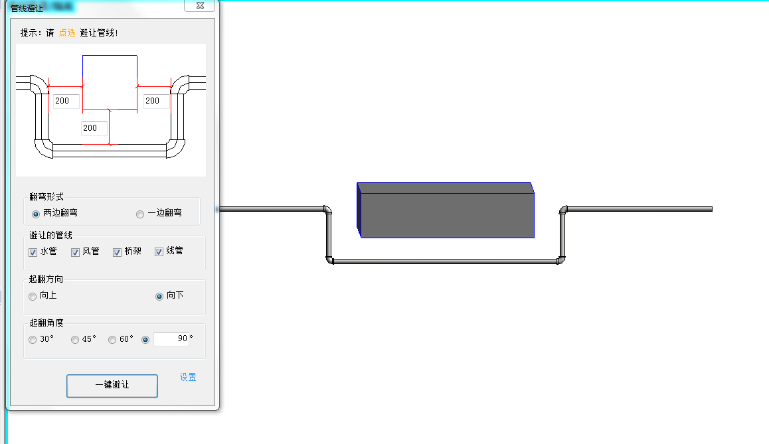Select the custom angle radio button

click(x=146, y=340)
